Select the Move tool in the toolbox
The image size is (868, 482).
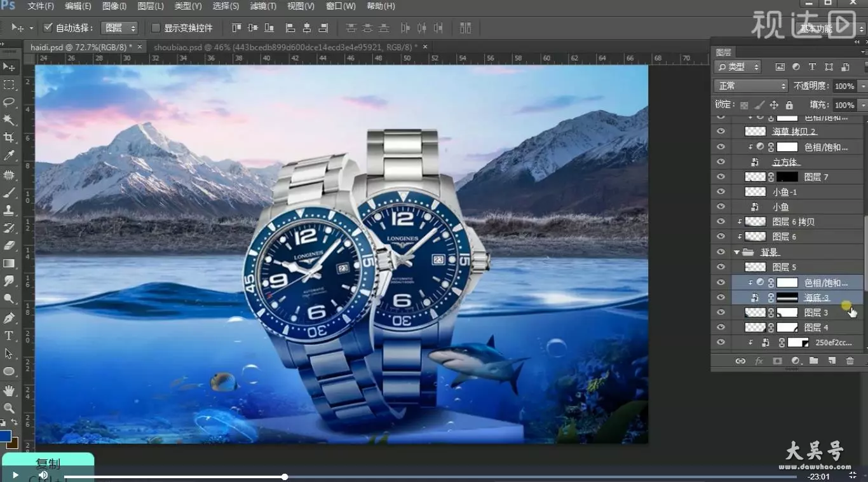click(x=9, y=67)
